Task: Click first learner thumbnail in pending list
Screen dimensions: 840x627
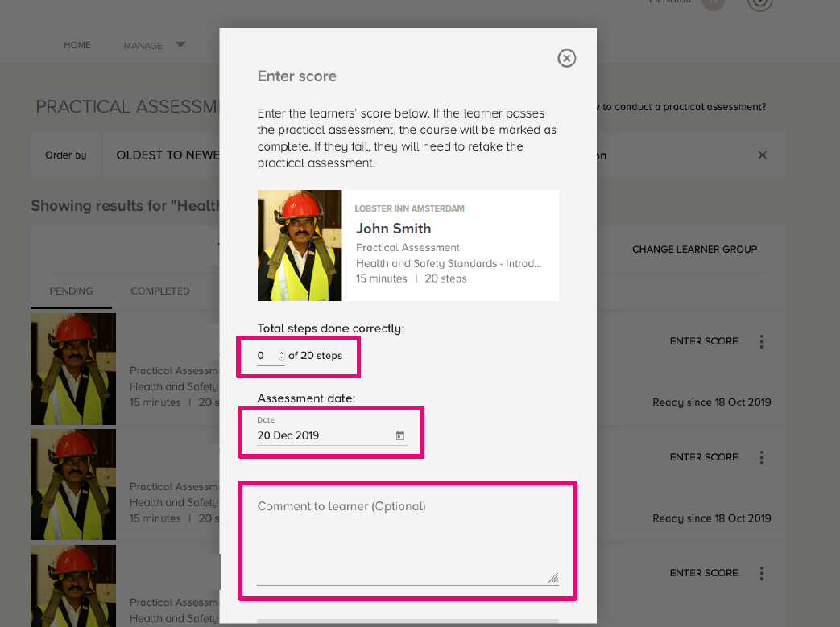Action: (73, 369)
